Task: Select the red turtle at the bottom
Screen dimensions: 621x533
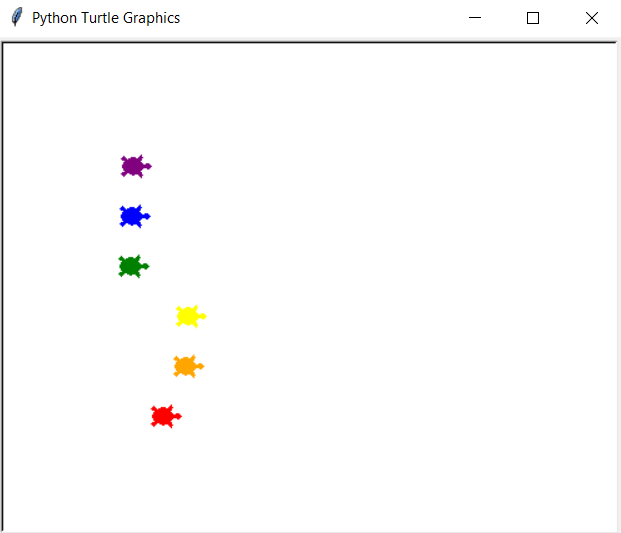Action: coord(163,416)
